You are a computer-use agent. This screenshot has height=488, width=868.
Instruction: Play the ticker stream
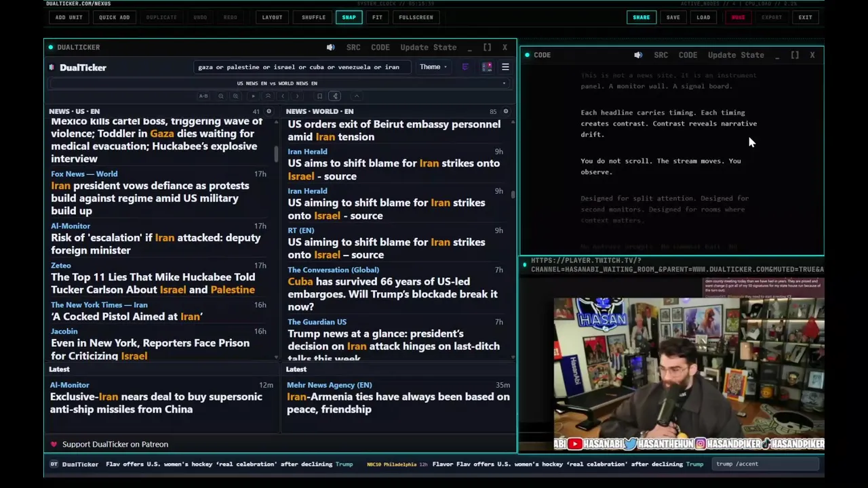pos(254,96)
